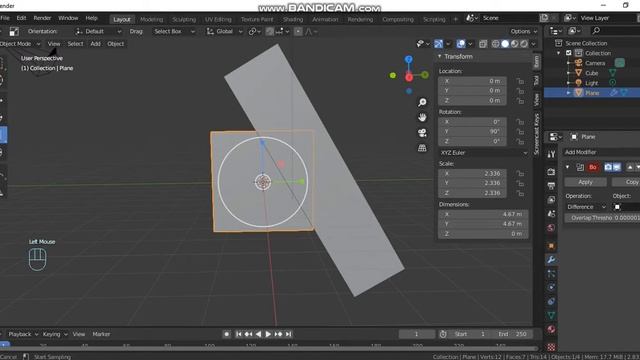The height and width of the screenshot is (360, 640).
Task: Open the viewport Add menu
Action: 96,44
